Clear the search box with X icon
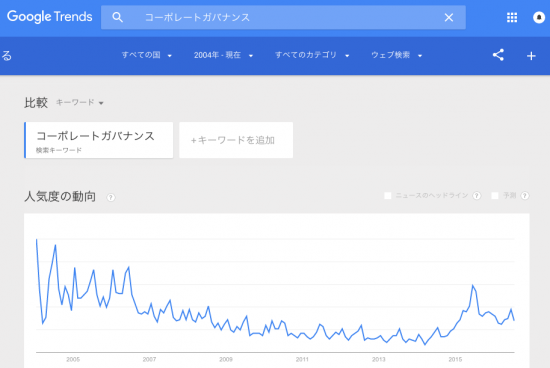Screen dimensions: 550x368 pos(449,17)
